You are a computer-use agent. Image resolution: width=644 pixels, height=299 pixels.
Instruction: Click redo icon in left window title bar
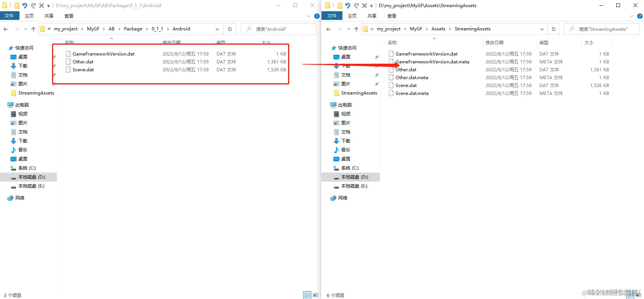(33, 6)
